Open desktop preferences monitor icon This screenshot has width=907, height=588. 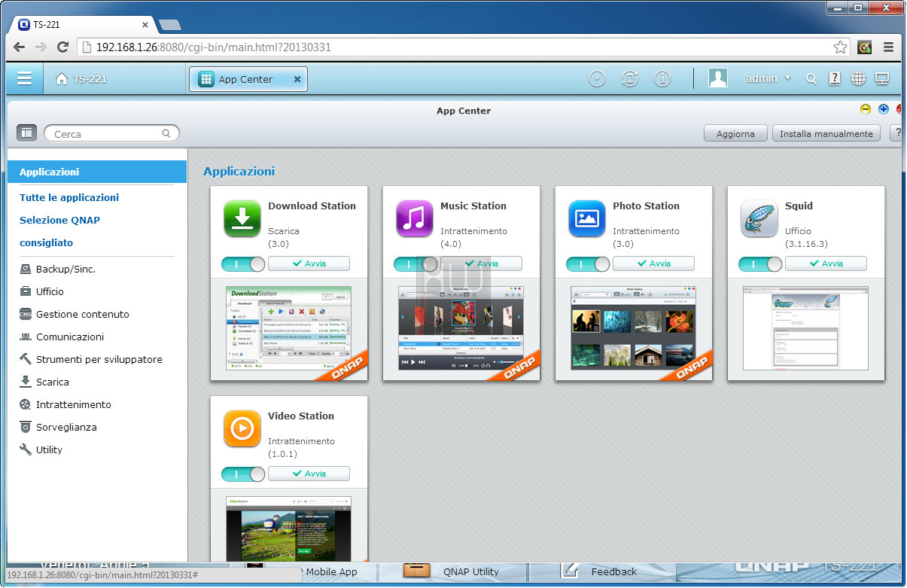coord(882,78)
